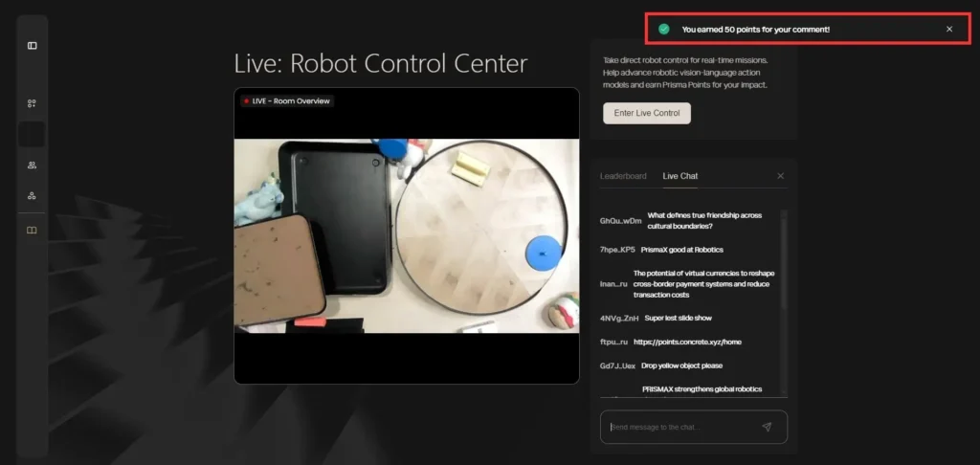Click message 'Drop yellow object please'
The image size is (980, 465).
click(x=681, y=365)
